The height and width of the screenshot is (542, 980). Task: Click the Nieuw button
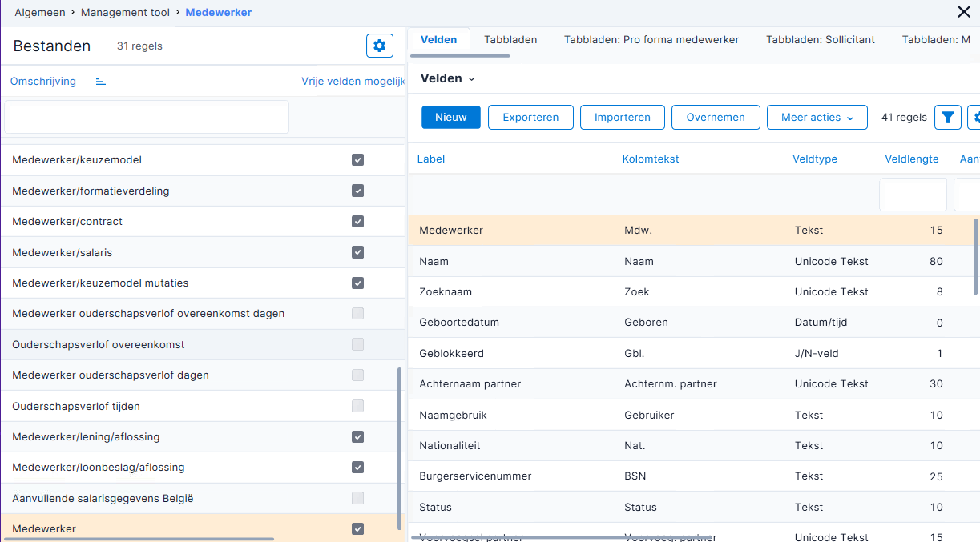[x=450, y=117]
